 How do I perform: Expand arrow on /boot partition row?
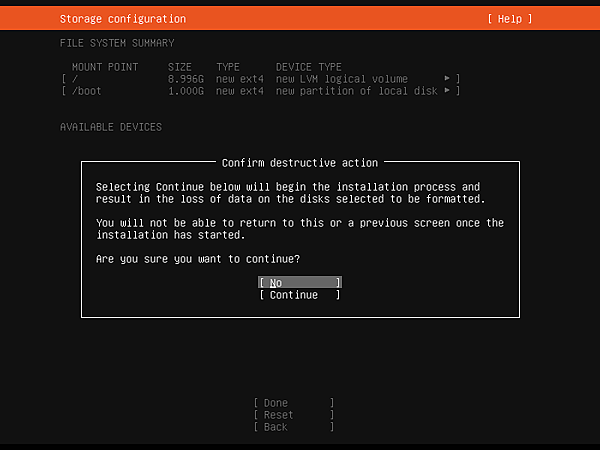click(447, 91)
